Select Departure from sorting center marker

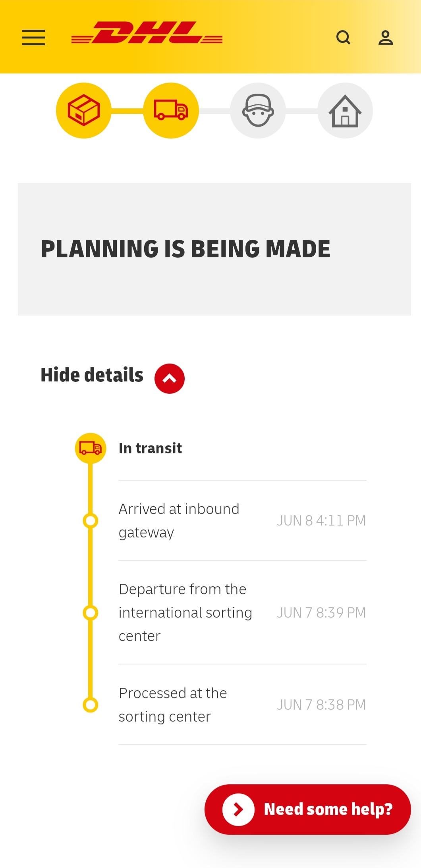[91, 612]
